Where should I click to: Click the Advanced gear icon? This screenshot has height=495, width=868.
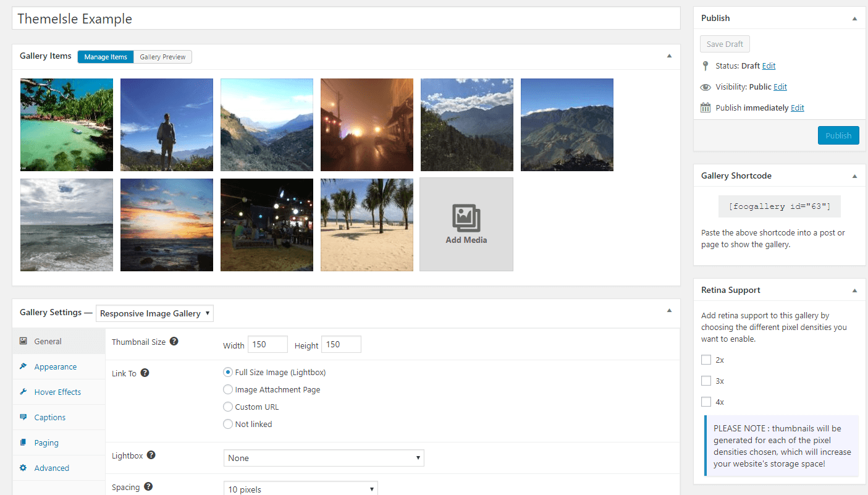(x=23, y=467)
